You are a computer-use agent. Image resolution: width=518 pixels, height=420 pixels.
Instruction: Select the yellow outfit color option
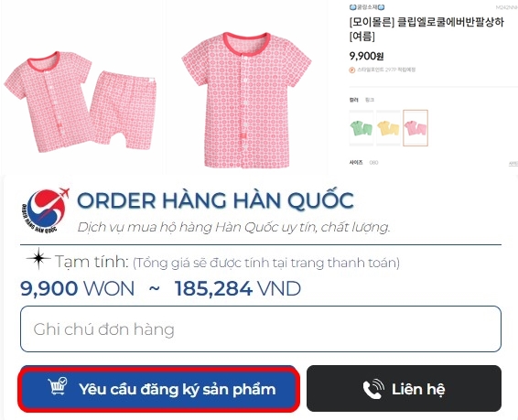click(x=388, y=128)
